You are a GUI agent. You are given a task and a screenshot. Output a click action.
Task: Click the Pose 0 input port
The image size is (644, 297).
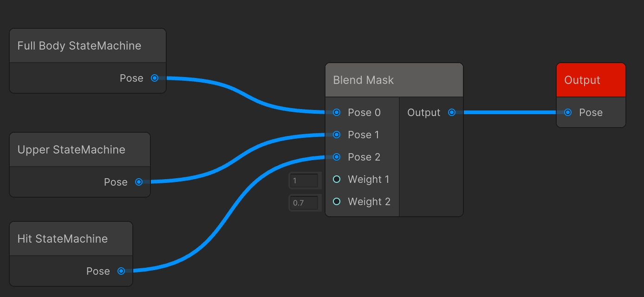coord(337,112)
